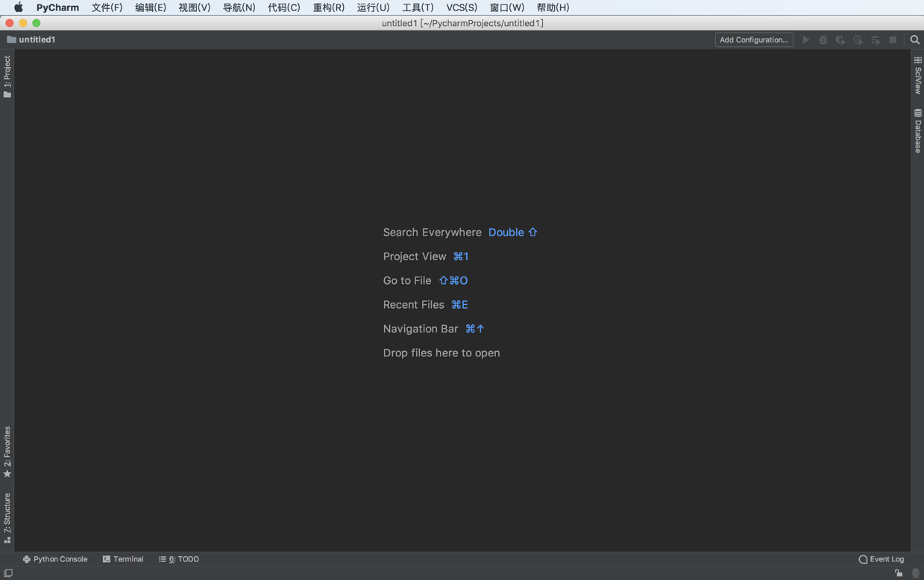
Task: Open the PyCharm application menu
Action: point(57,7)
